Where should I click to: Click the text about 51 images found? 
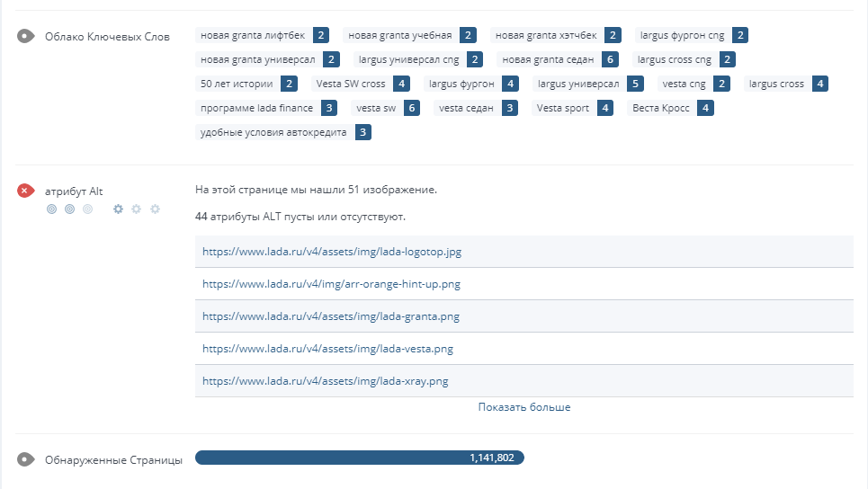coord(316,190)
